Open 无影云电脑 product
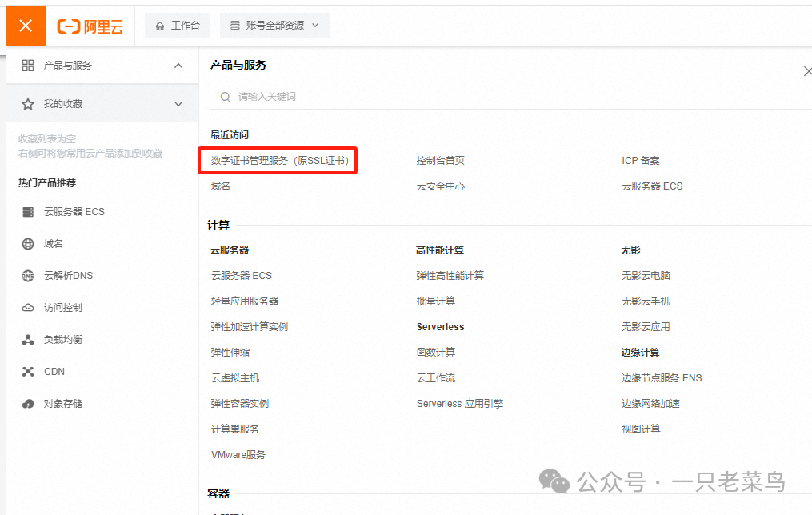Viewport: 812px width, 515px height. (x=646, y=276)
